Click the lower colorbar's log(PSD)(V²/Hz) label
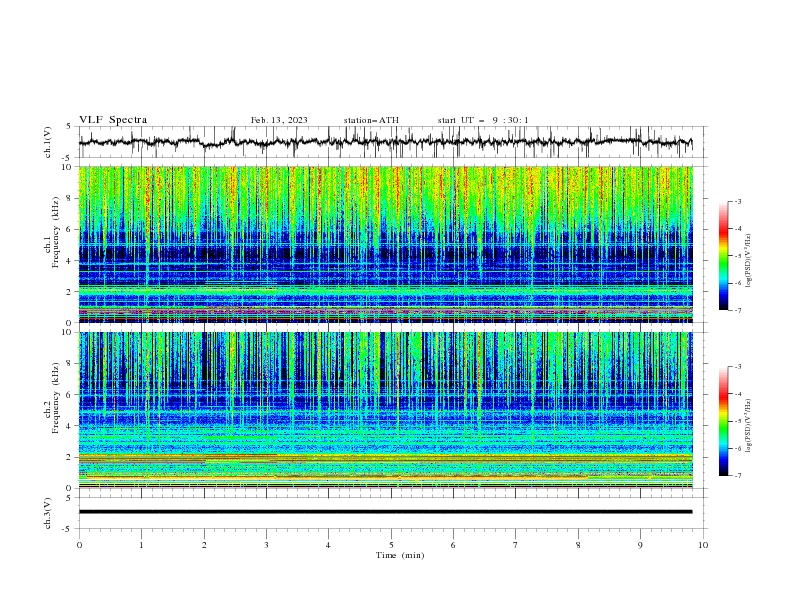This screenshot has width=792, height=612. pos(749,425)
